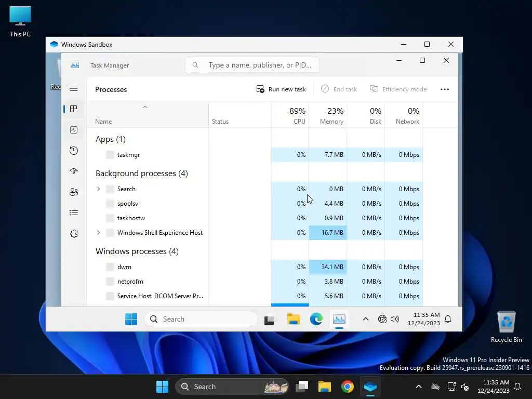Open App history page in sidebar
532x399 pixels.
pos(74,151)
